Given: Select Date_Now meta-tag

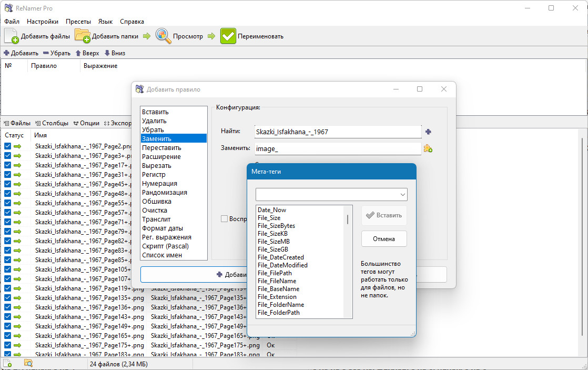Looking at the screenshot, I should [x=272, y=210].
